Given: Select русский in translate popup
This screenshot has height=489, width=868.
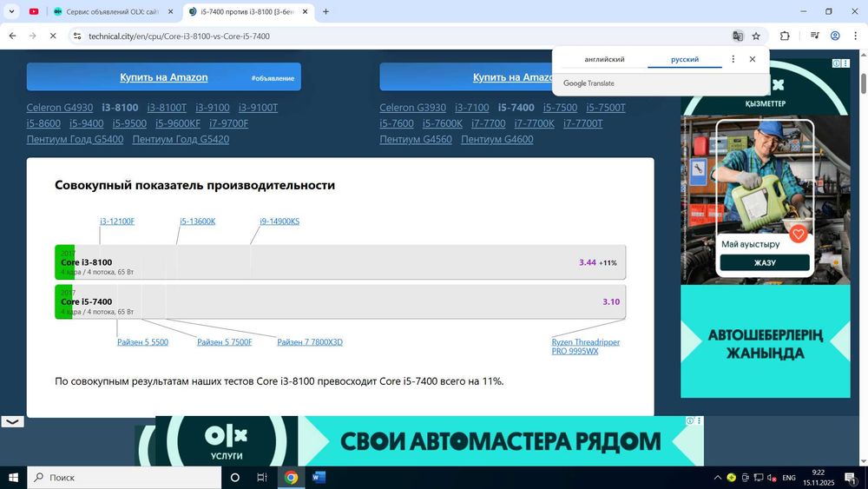Looking at the screenshot, I should [x=685, y=59].
